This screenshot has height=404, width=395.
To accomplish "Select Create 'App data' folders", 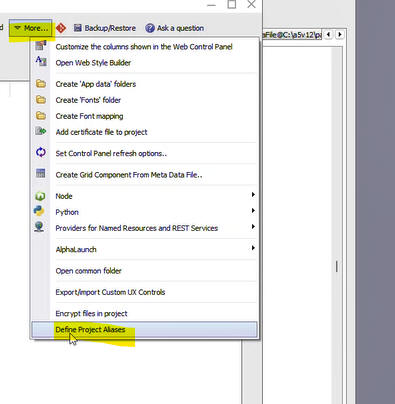I will click(x=144, y=84).
